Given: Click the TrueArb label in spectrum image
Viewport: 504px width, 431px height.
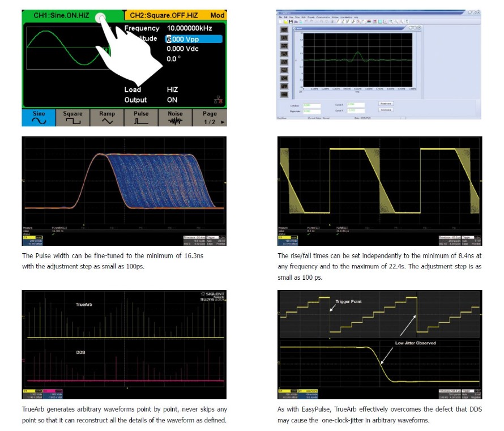Looking at the screenshot, I should click(84, 304).
